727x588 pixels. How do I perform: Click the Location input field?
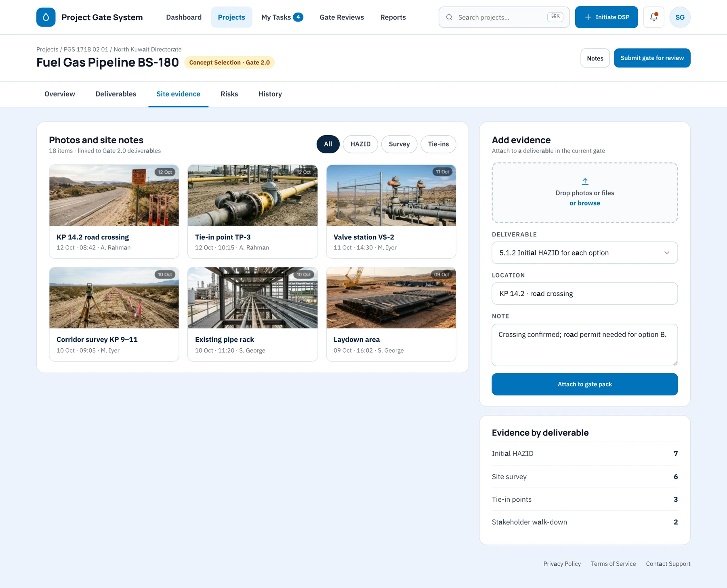[x=584, y=293]
